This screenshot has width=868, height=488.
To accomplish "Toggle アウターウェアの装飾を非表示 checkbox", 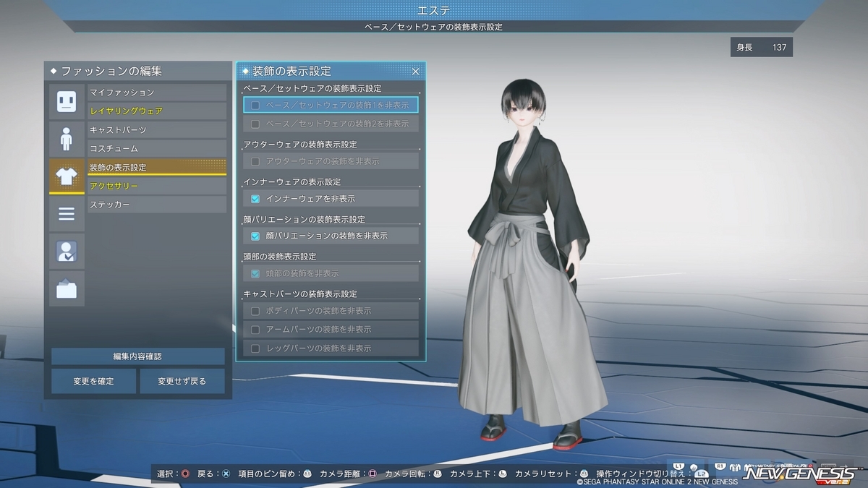I will click(255, 161).
